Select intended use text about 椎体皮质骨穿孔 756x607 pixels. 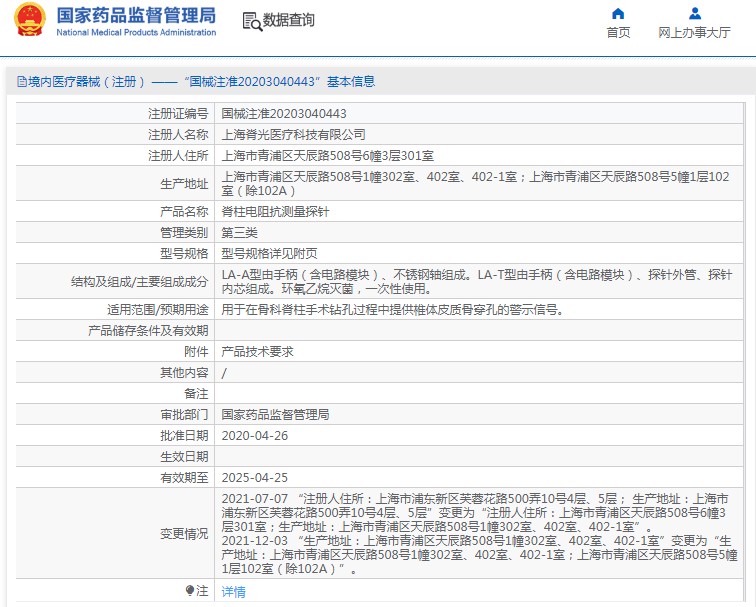[392, 310]
